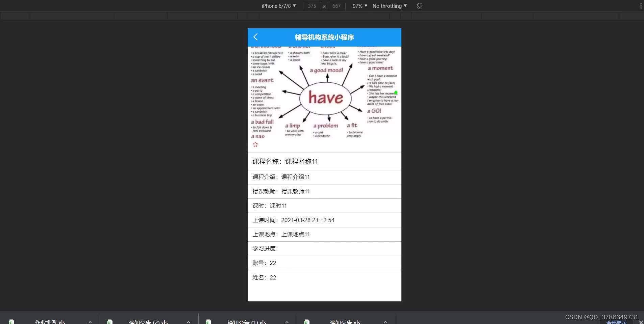Select the 课程名称：课程名称11 row

pos(324,161)
